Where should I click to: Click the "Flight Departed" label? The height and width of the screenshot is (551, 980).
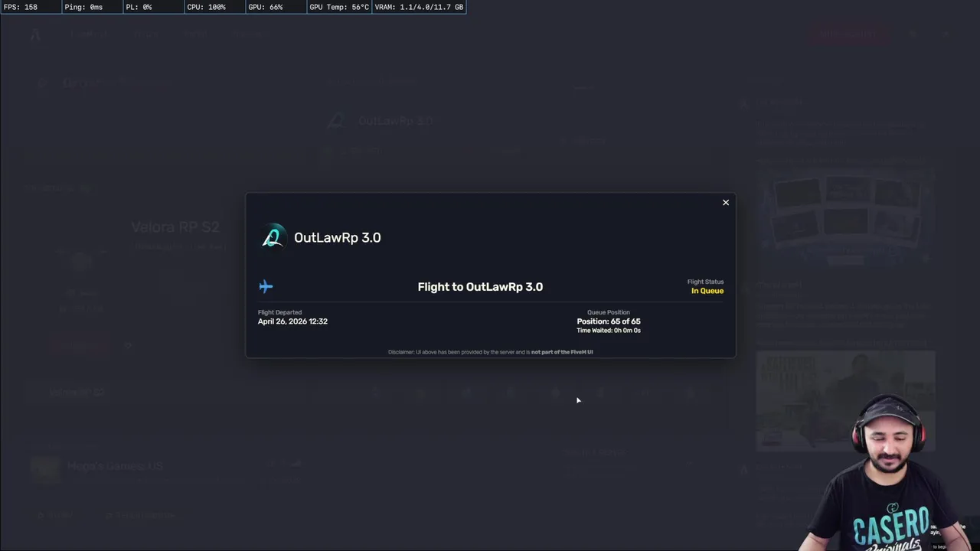[279, 312]
